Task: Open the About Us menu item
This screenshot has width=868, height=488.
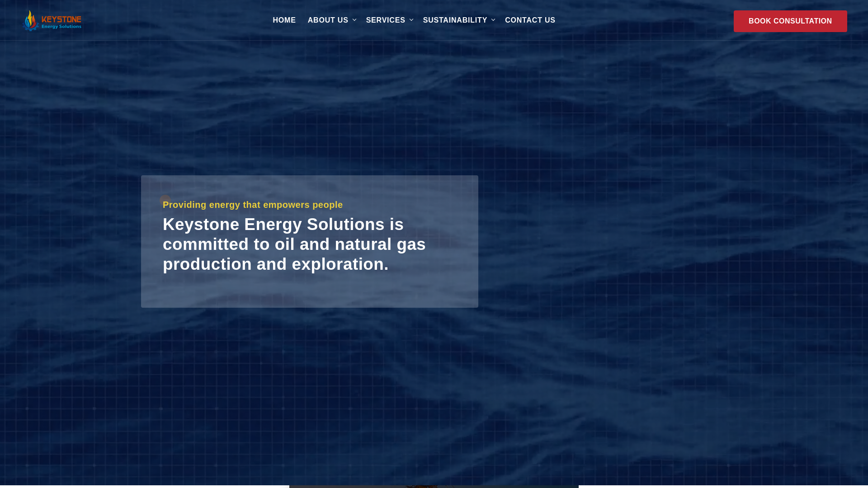Action: pos(328,20)
